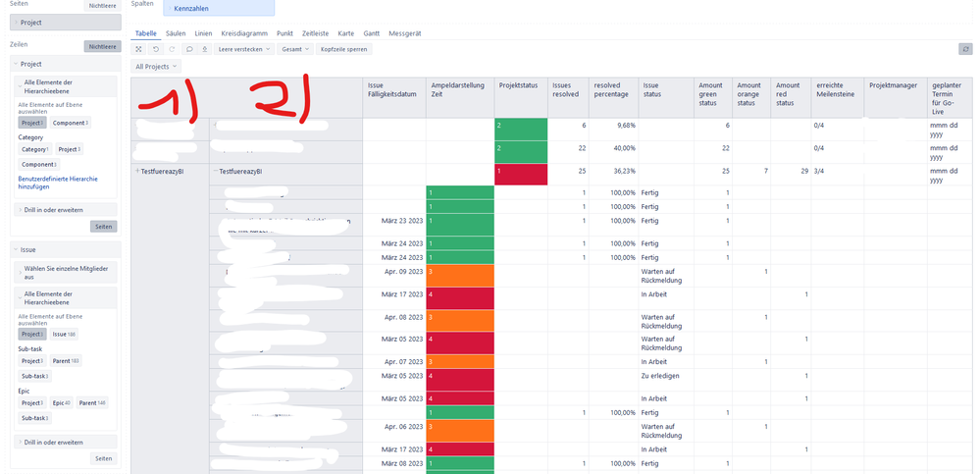
Task: Click Amount green status column header
Action: tap(713, 97)
